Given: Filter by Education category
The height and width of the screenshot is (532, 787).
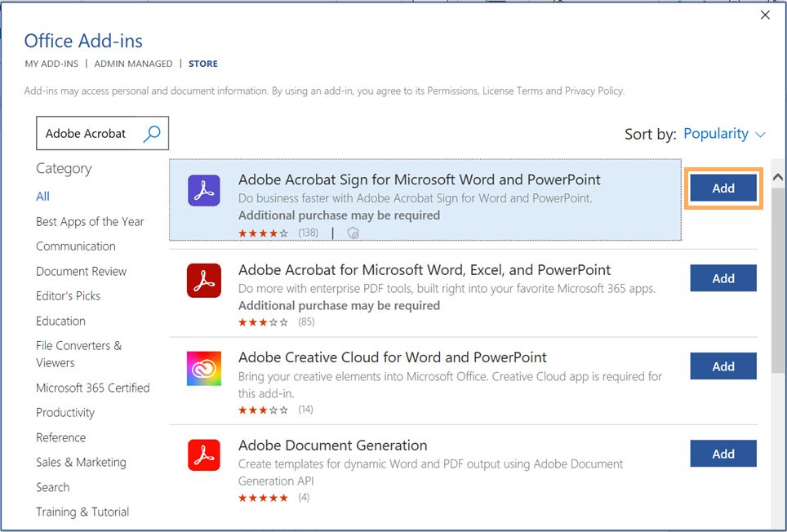Looking at the screenshot, I should coord(60,321).
